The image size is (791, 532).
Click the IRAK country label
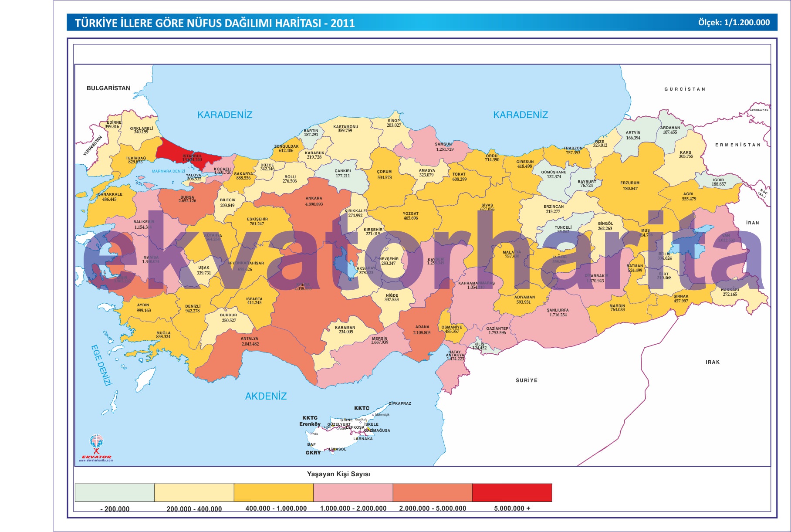[x=713, y=362]
